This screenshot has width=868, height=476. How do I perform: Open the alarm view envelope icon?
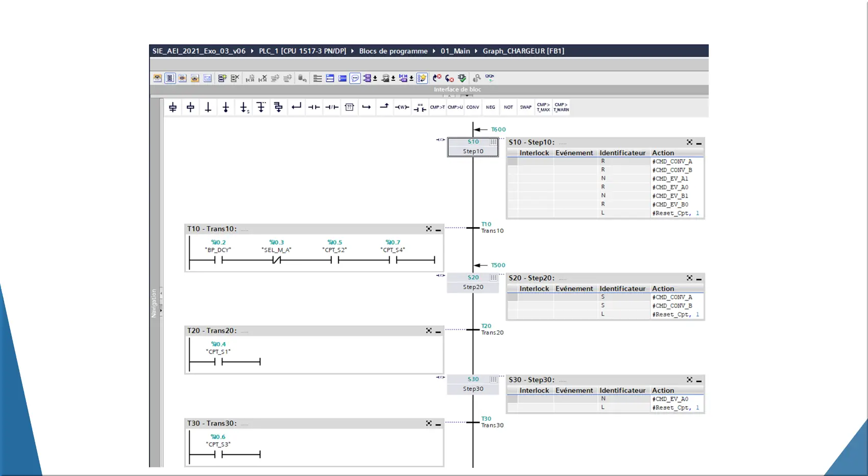pos(207,78)
